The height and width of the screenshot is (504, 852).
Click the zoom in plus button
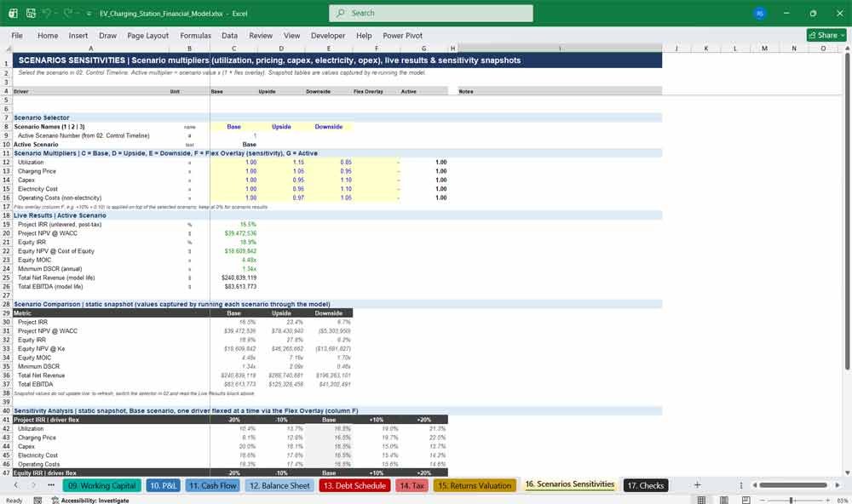click(827, 500)
